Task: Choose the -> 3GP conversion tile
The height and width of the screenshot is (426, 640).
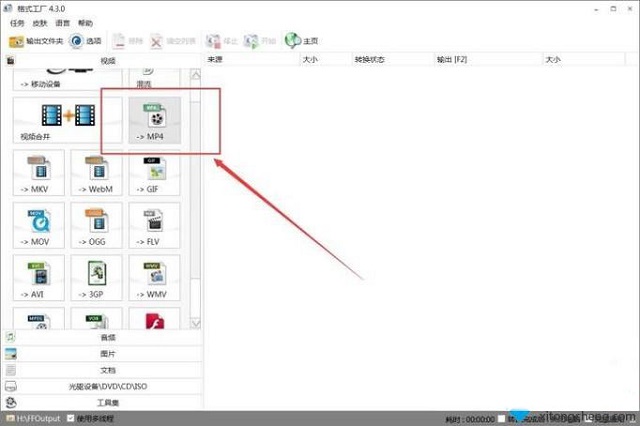Action: coord(96,278)
